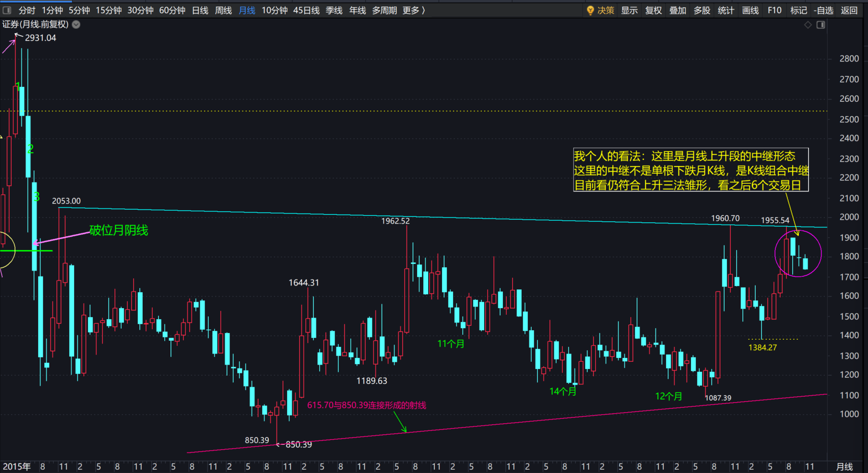Toggle the left sidebar panel icon
This screenshot has width=868, height=473.
coord(7,10)
